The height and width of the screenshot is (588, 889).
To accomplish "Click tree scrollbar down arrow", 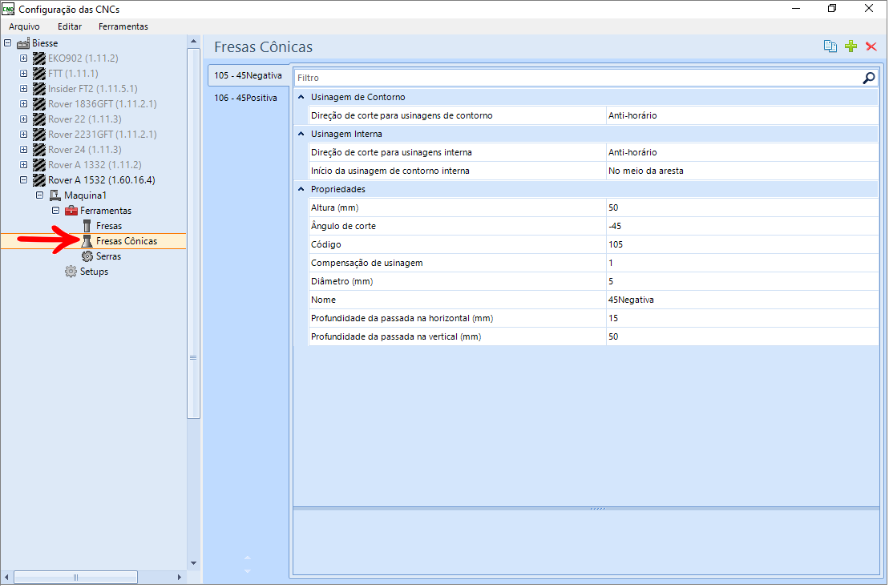I will click(x=193, y=563).
